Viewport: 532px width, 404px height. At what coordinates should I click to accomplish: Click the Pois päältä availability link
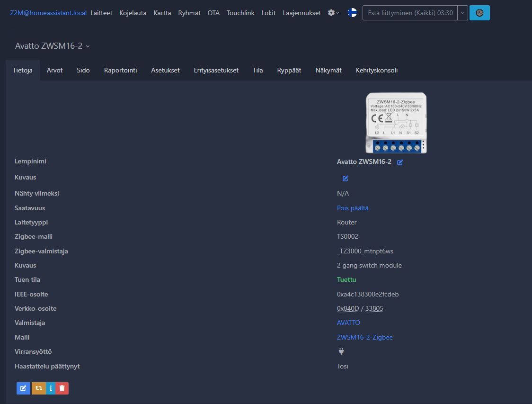click(353, 208)
